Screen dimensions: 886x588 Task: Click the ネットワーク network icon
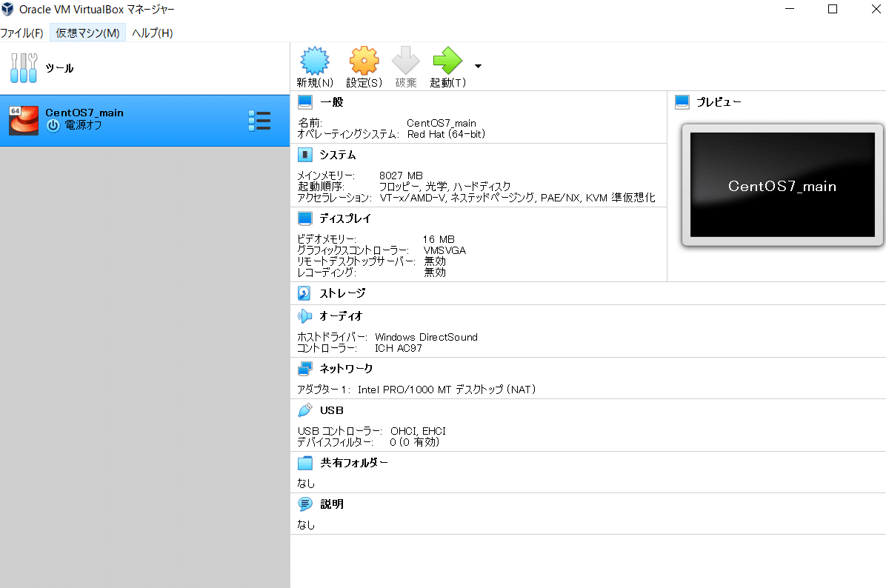[305, 369]
